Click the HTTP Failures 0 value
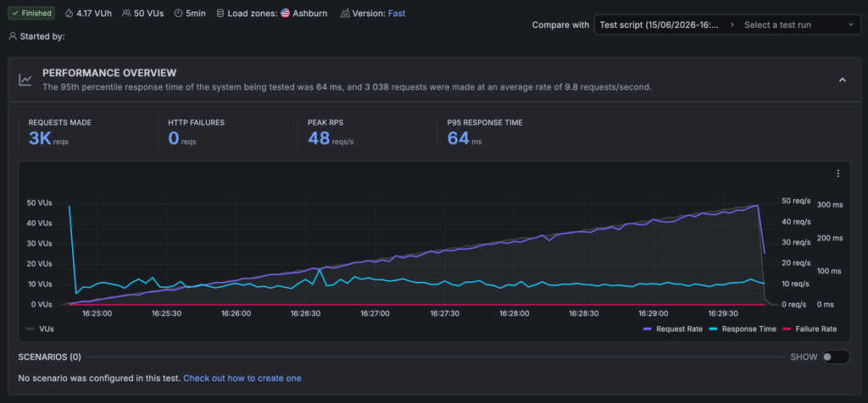The height and width of the screenshot is (403, 868). (174, 138)
